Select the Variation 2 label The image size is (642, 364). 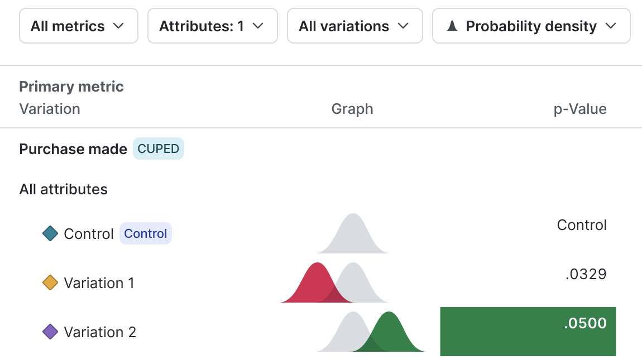(x=99, y=332)
